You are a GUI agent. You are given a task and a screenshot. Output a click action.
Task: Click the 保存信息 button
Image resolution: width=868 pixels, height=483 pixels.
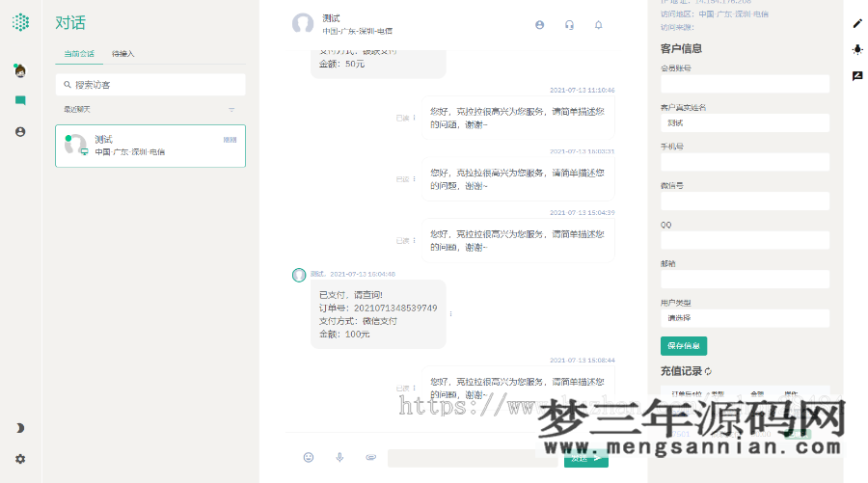tap(684, 346)
